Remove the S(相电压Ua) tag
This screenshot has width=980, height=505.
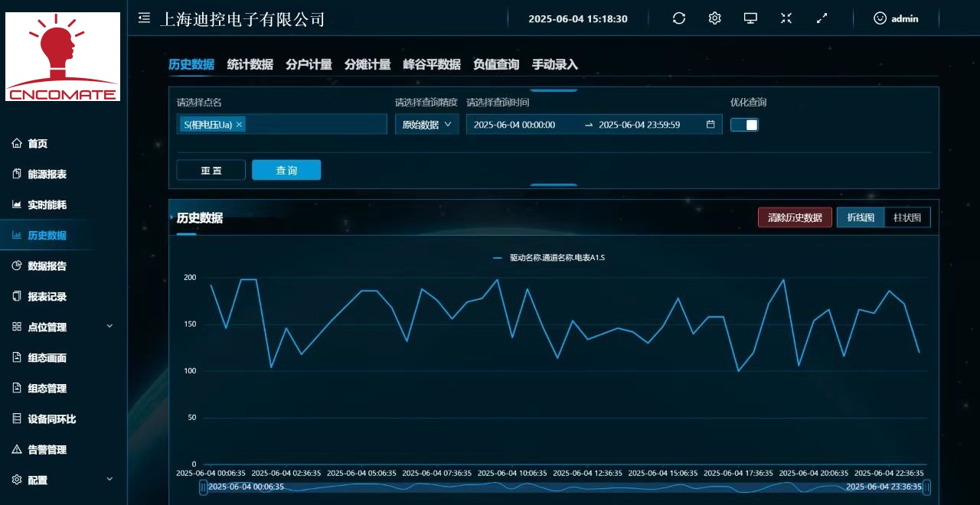click(240, 124)
